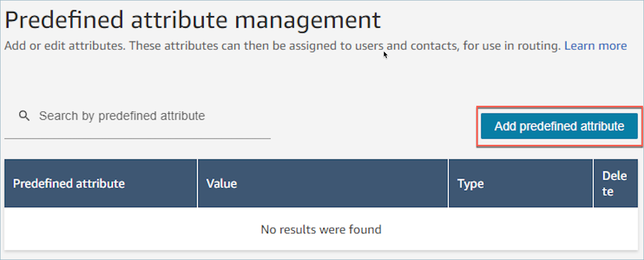Click the divider between Predefined attribute and Value headers
This screenshot has height=260, width=644.
click(197, 183)
